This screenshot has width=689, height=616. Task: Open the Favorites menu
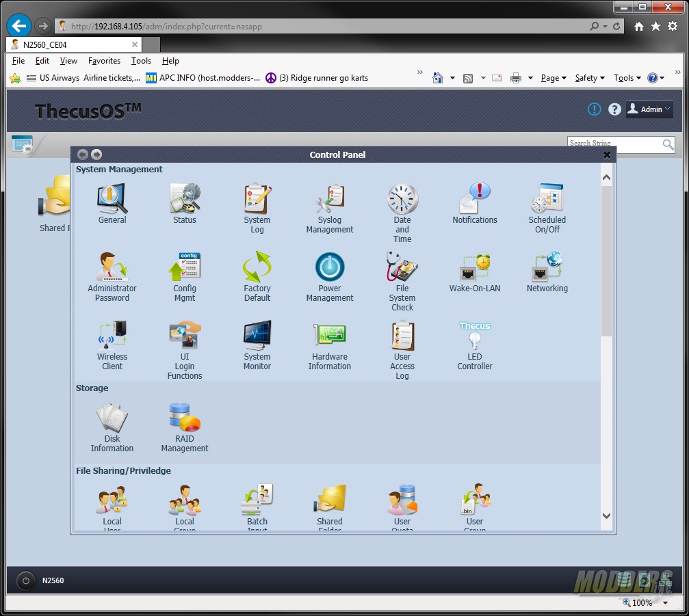104,61
